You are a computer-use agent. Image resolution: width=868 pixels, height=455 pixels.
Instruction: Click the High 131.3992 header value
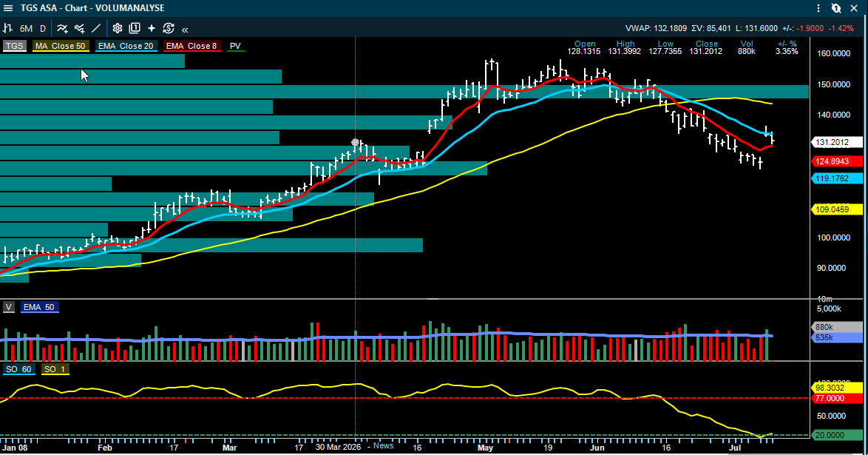pos(625,51)
